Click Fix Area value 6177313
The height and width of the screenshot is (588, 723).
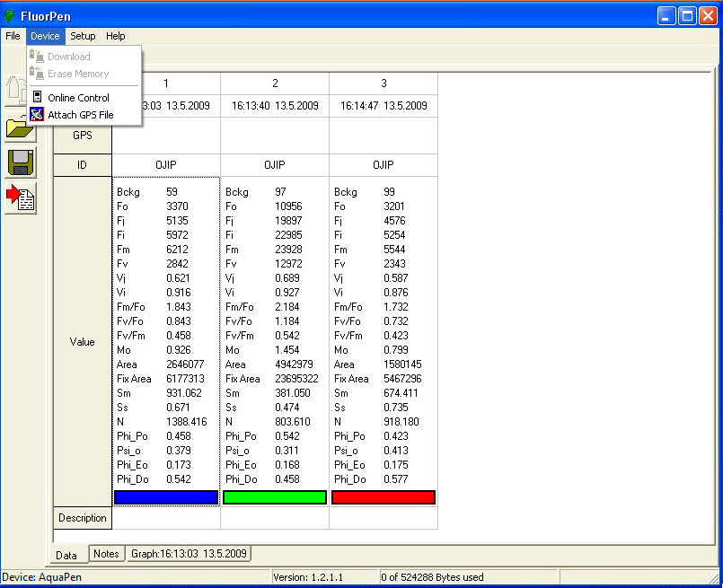point(185,378)
